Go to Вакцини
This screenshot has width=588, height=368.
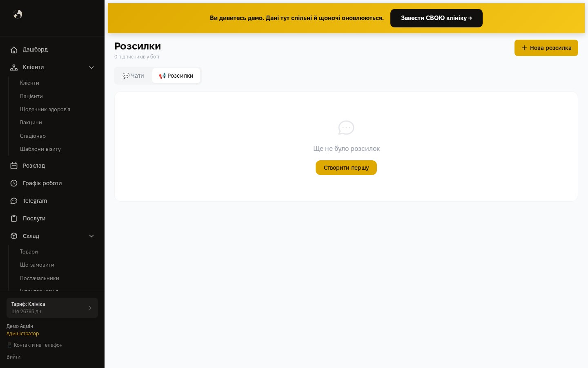(x=31, y=123)
